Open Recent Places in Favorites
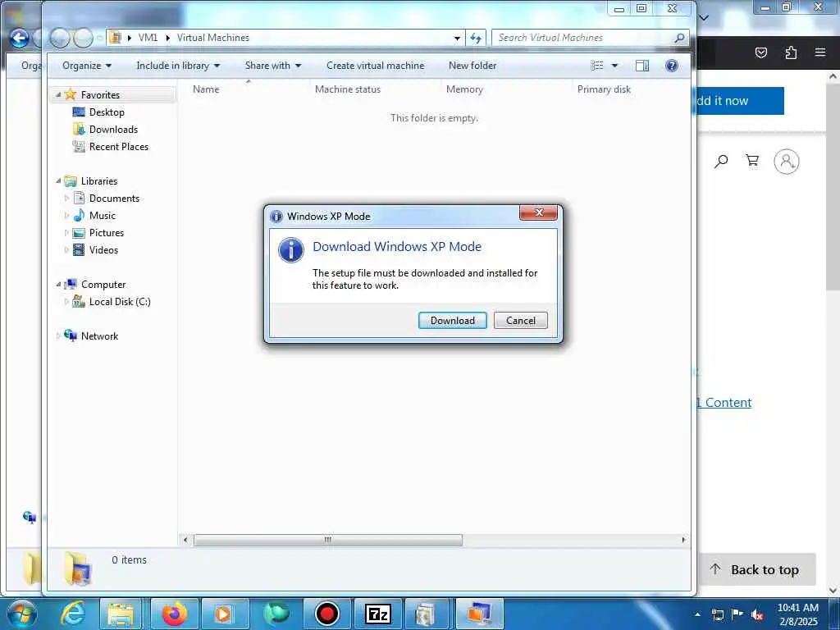This screenshot has width=840, height=630. tap(119, 146)
